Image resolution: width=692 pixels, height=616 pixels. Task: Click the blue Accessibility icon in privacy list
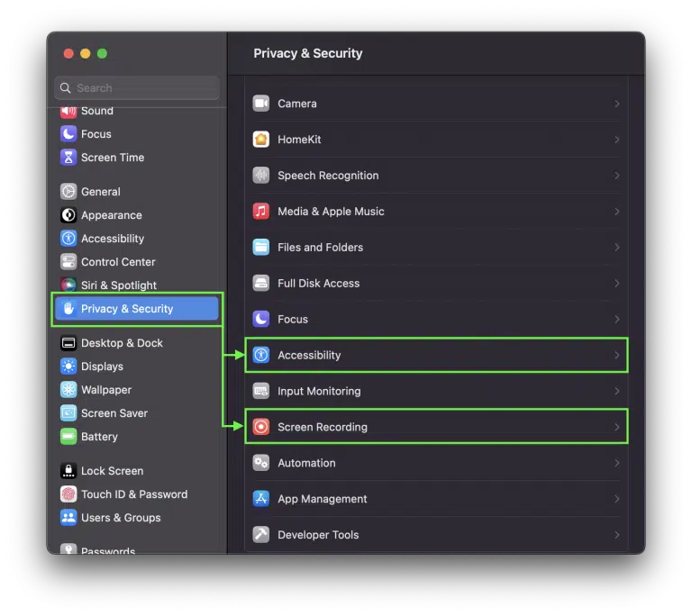pos(260,355)
